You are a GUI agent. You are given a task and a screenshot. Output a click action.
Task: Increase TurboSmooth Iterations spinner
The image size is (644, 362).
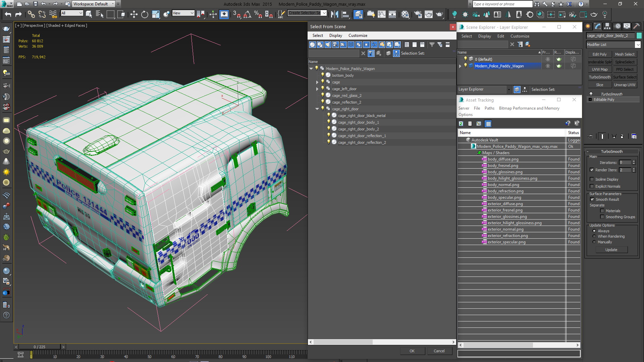(x=634, y=161)
